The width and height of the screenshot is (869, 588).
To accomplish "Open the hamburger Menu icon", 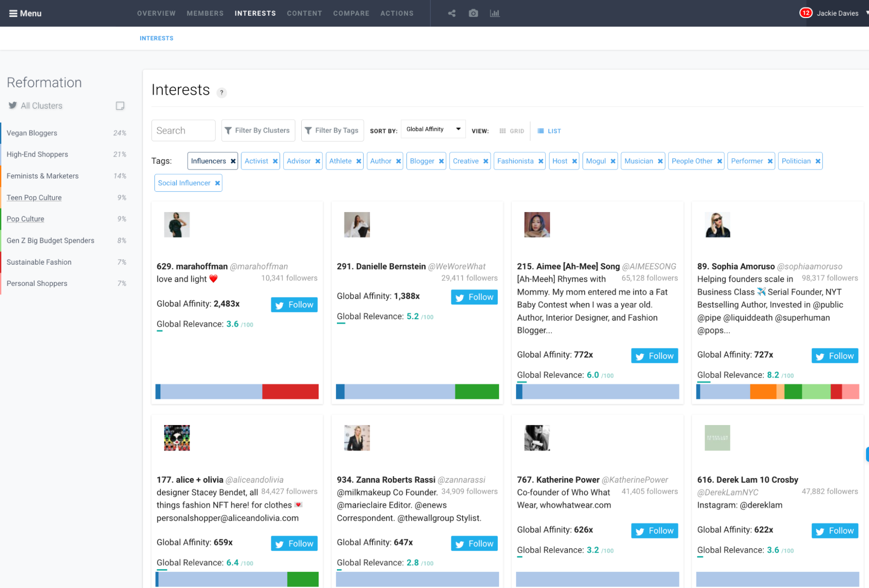I will click(x=13, y=13).
